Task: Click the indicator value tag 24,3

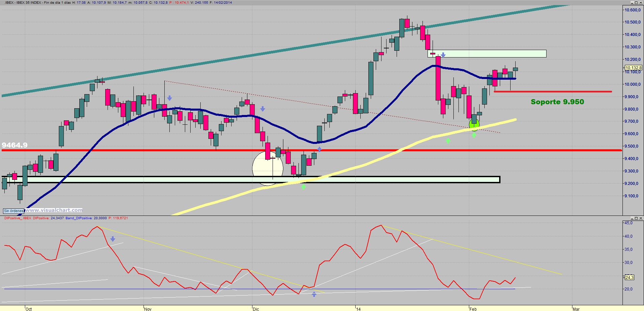Action: click(629, 277)
